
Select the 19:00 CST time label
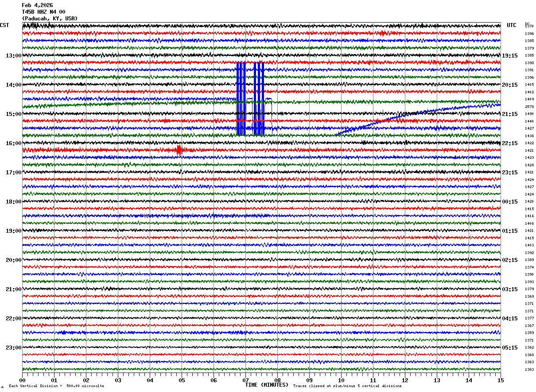[13, 231]
